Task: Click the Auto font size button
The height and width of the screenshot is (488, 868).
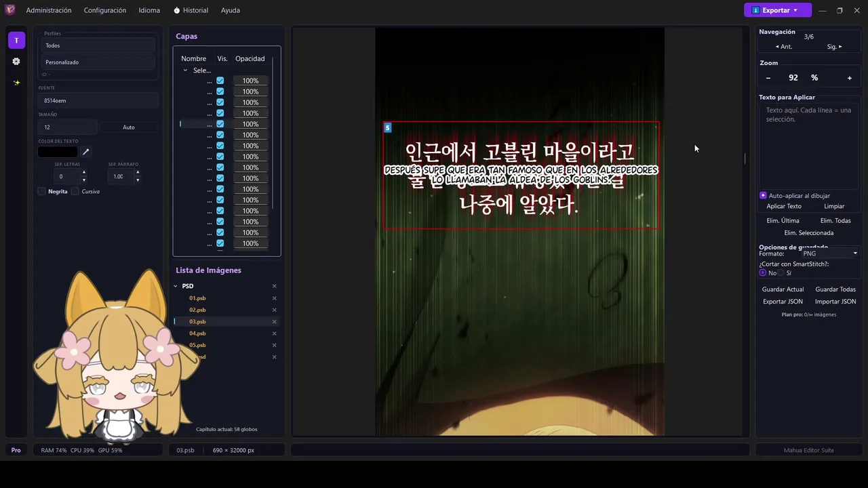Action: (x=129, y=127)
